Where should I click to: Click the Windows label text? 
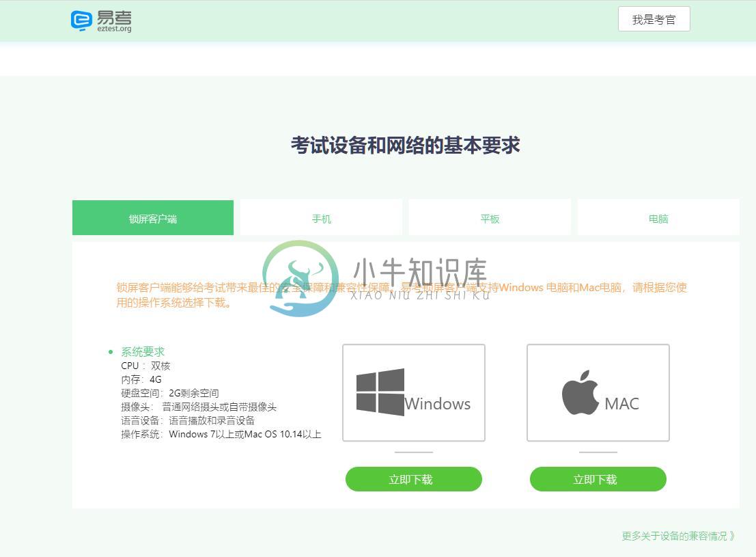tap(437, 403)
